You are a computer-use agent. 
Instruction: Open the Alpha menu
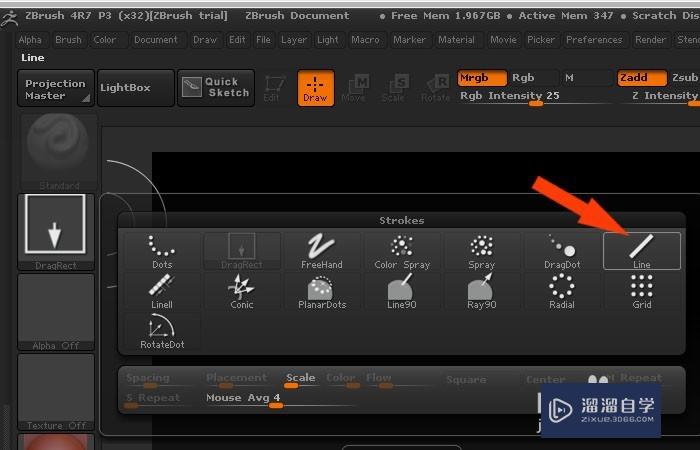point(30,40)
